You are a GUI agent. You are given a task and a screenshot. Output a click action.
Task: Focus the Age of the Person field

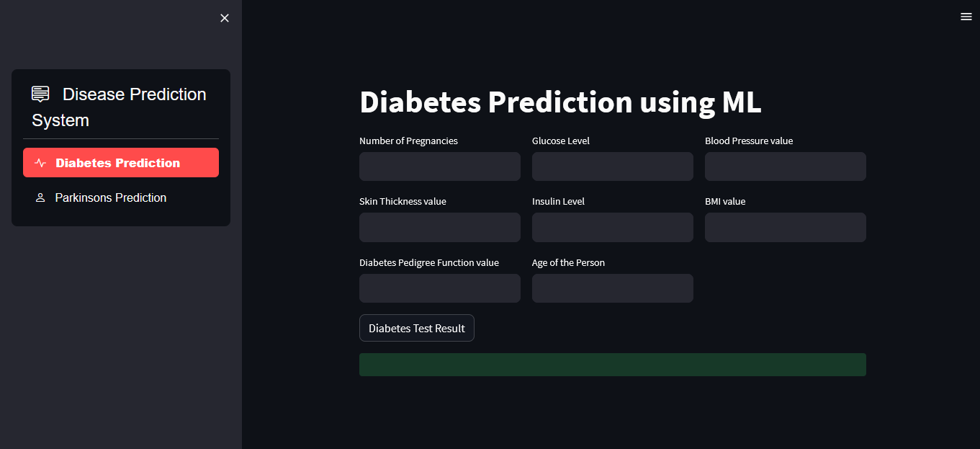click(612, 288)
